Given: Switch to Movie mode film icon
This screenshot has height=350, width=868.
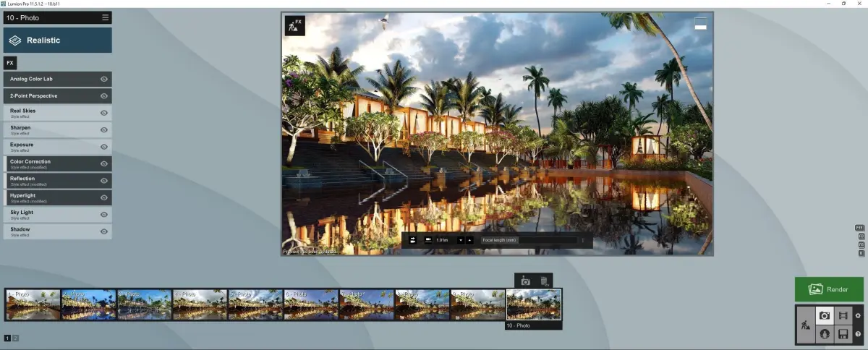Looking at the screenshot, I should point(843,315).
